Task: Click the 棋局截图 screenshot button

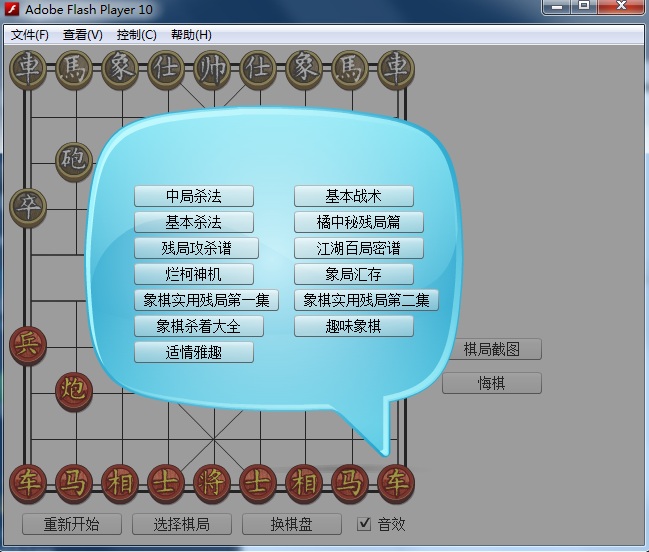Action: 496,349
